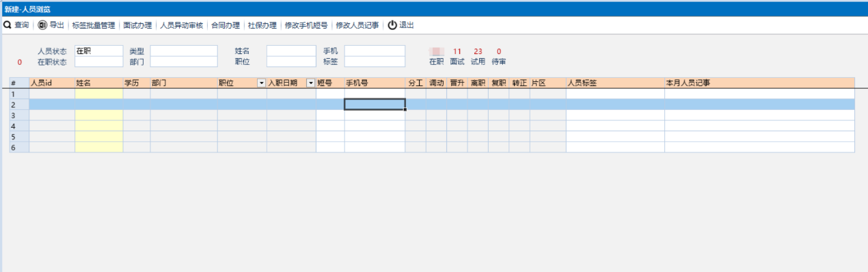The width and height of the screenshot is (868, 272).
Task: Click the 本月人员记事 column header
Action: point(759,83)
